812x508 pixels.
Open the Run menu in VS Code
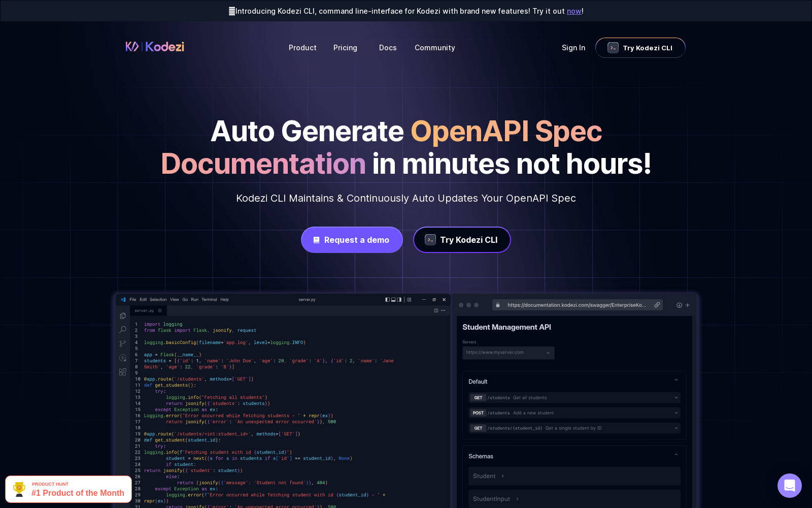coord(195,300)
